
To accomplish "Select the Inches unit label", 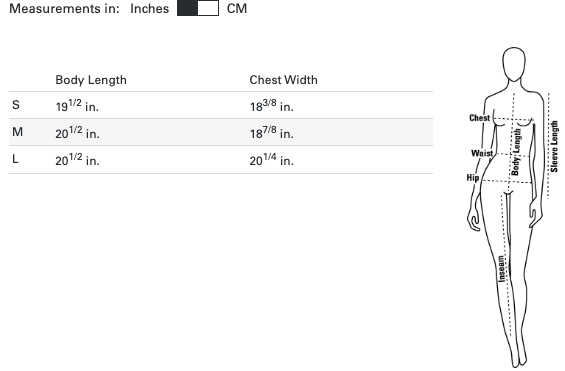I will pyautogui.click(x=150, y=8).
